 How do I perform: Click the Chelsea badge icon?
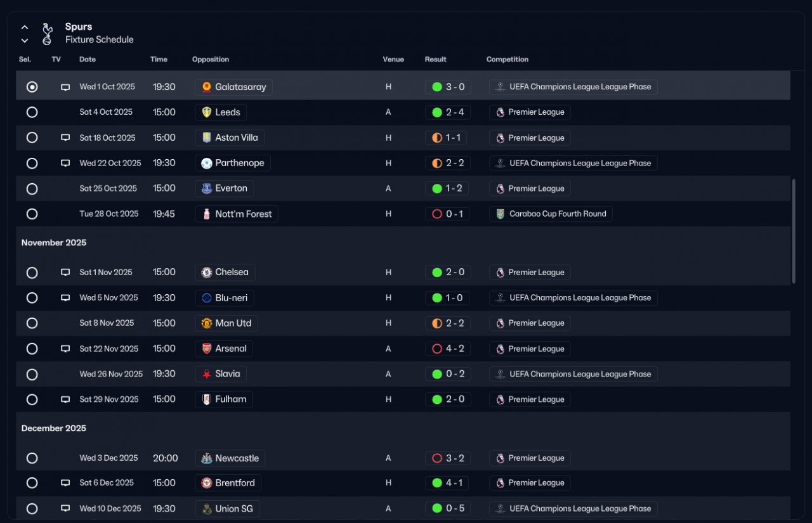[207, 273]
